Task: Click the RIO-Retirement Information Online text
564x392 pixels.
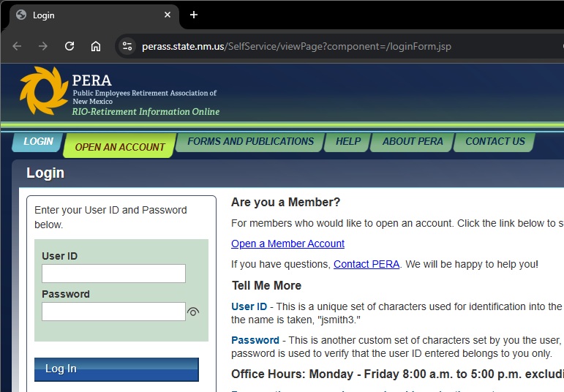Action: click(x=146, y=111)
